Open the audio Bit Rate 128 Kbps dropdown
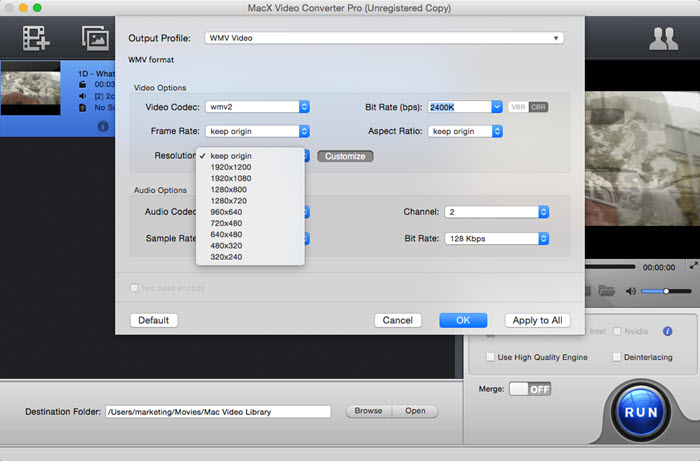This screenshot has width=700, height=461. point(496,239)
